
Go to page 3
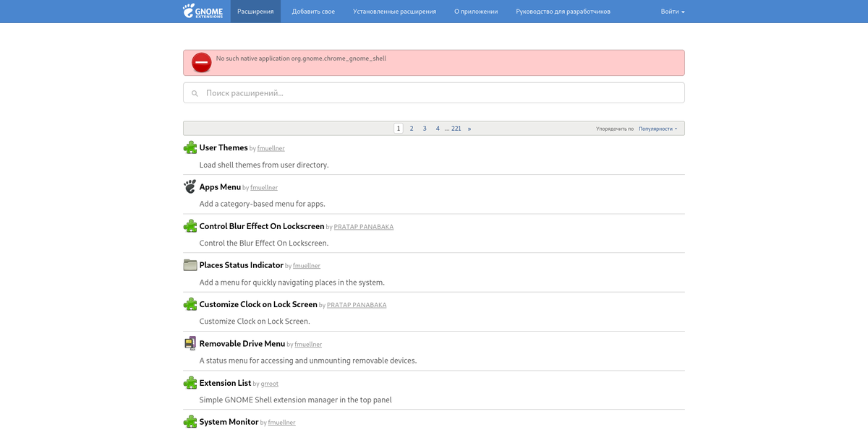(x=425, y=128)
